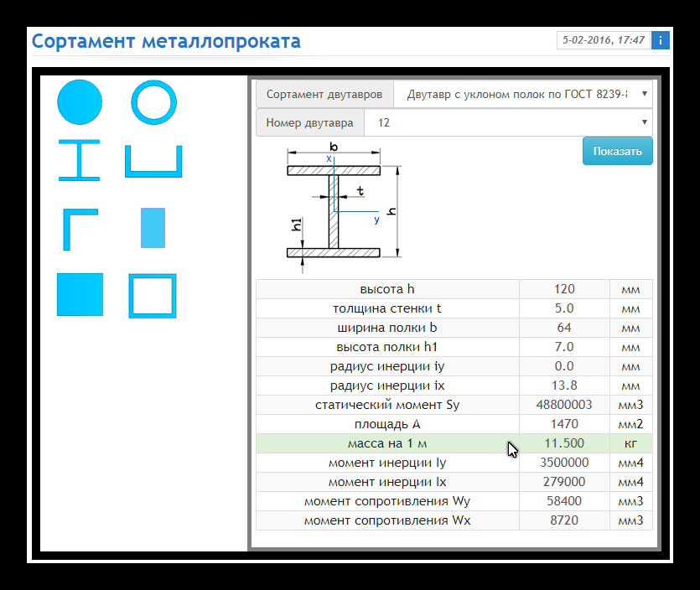Select the solid round bar profile icon

coord(80,102)
